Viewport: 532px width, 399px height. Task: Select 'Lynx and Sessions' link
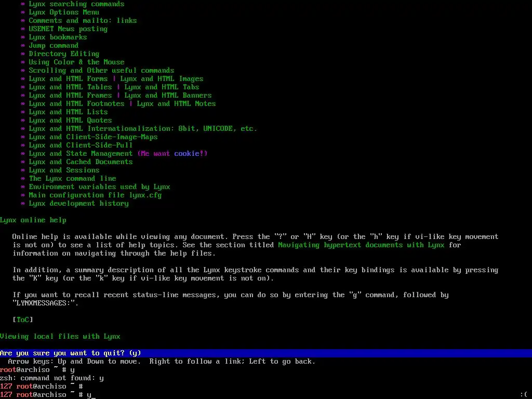tap(64, 170)
